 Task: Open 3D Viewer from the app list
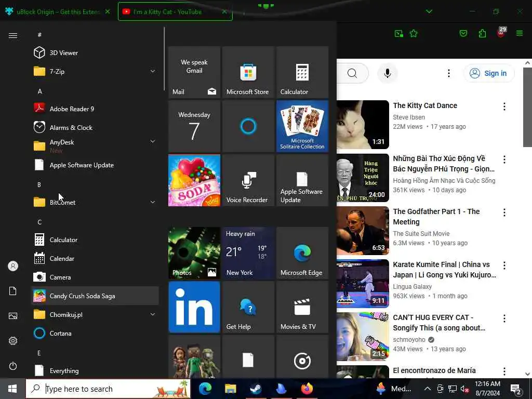pyautogui.click(x=95, y=52)
